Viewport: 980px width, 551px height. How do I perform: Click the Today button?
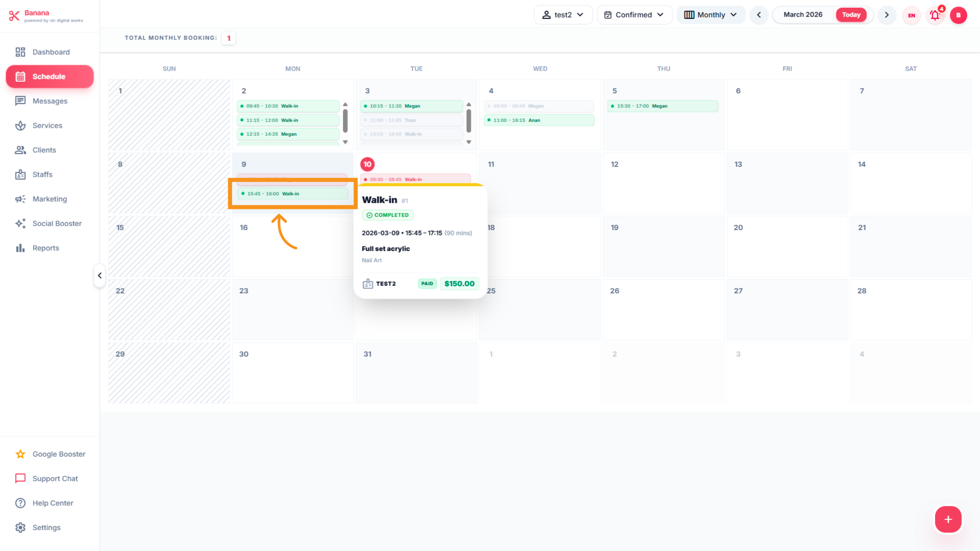851,15
